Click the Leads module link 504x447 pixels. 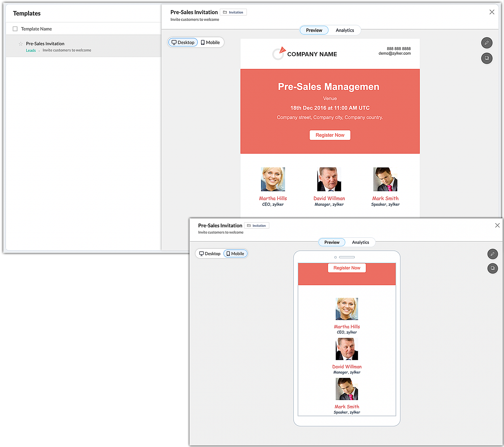[31, 51]
